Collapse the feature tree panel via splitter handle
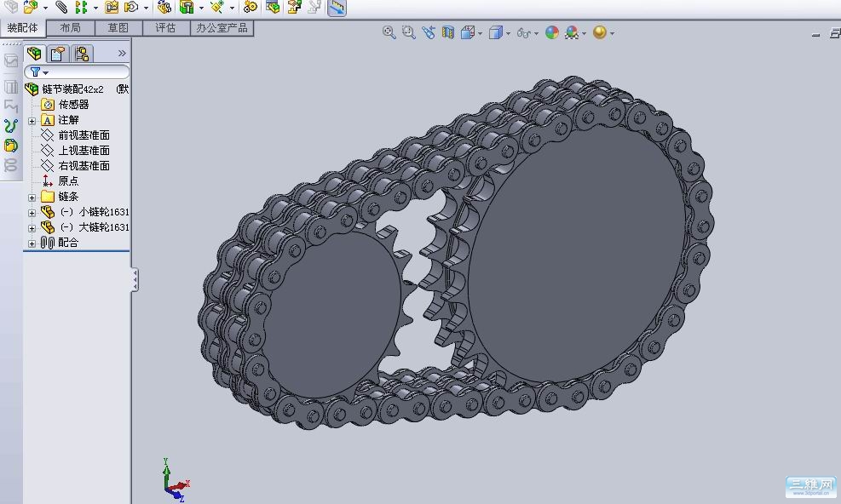The image size is (841, 504). pos(135,280)
